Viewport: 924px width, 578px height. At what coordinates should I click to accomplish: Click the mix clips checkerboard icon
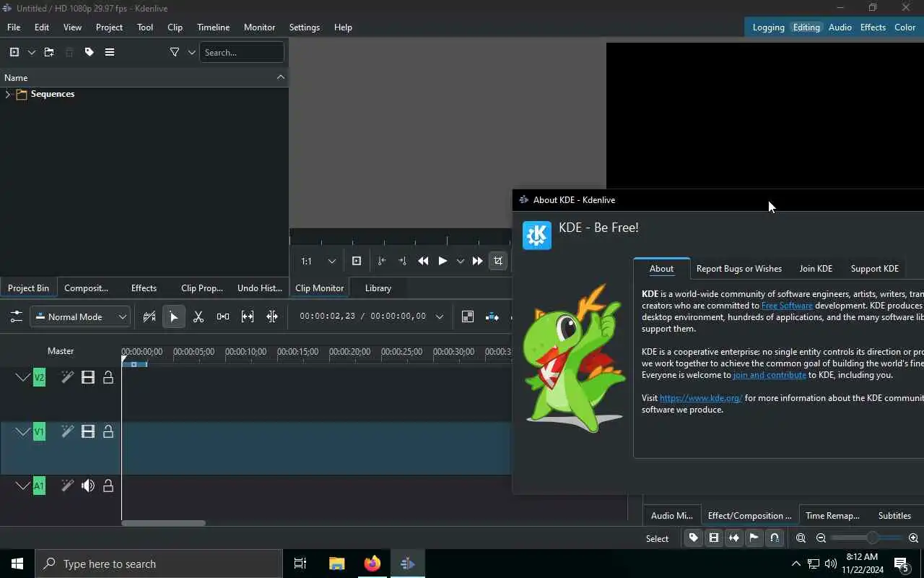coord(468,316)
